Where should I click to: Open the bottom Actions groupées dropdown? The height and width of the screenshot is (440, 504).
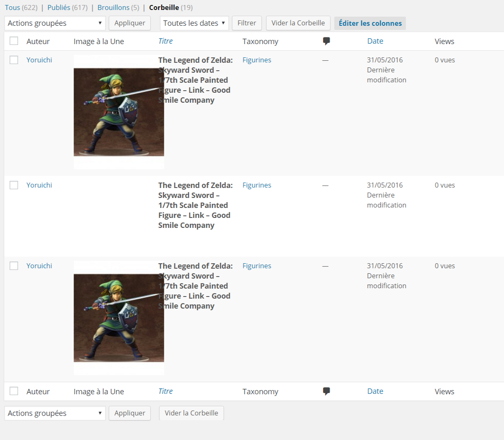point(55,413)
